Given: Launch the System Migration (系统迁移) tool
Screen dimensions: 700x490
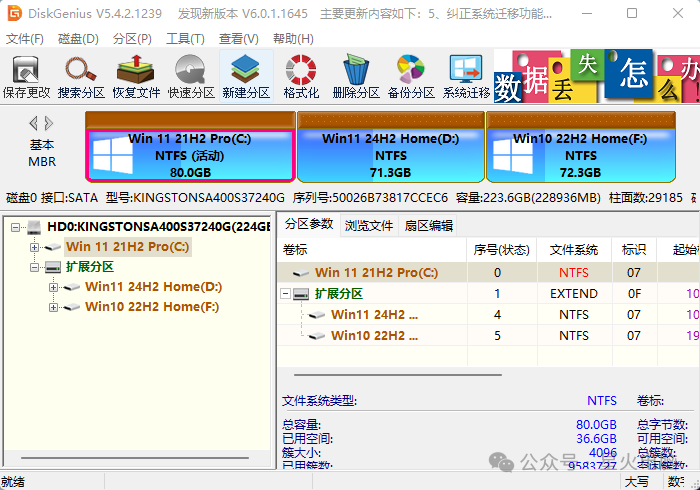Looking at the screenshot, I should 466,76.
